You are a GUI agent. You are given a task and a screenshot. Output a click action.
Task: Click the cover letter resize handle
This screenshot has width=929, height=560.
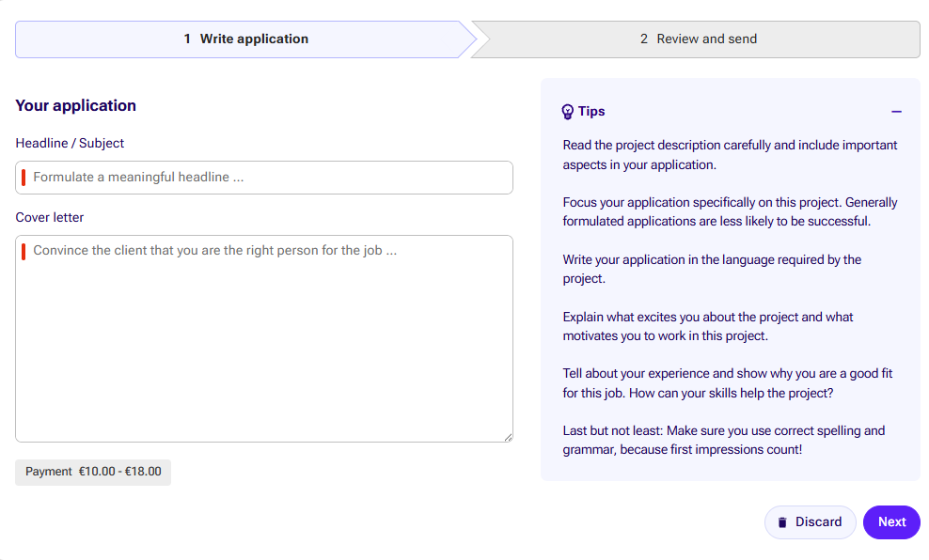[509, 438]
